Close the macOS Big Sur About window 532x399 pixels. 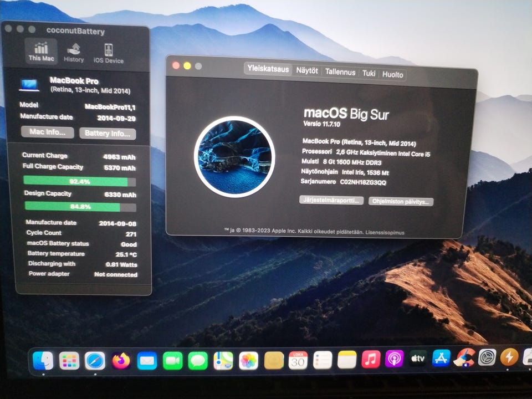(176, 65)
